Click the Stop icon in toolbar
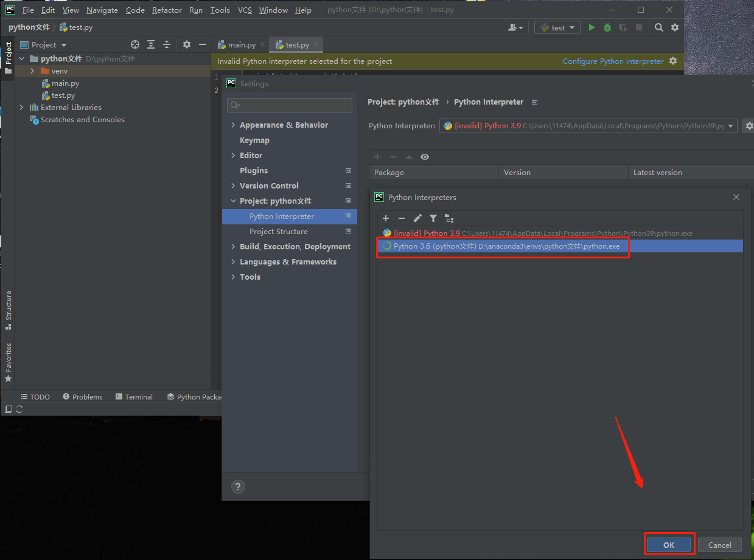 pyautogui.click(x=638, y=27)
